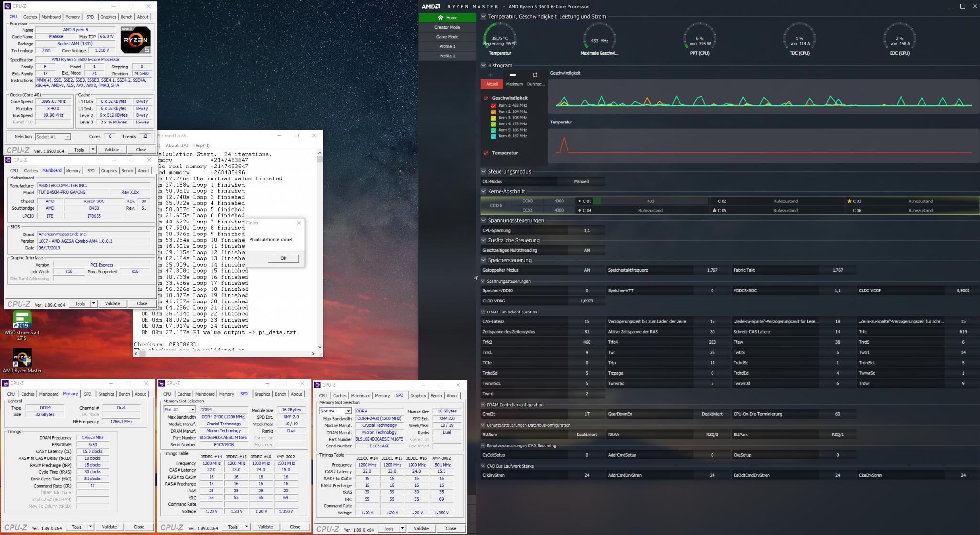980x535 pixels.
Task: Collapse the Histogram section
Action: pyautogui.click(x=484, y=65)
